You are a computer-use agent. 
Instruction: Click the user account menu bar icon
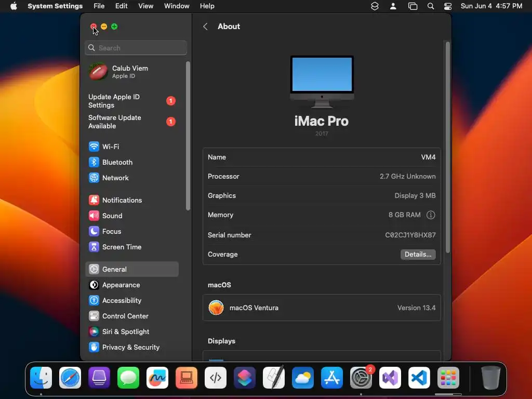[393, 6]
